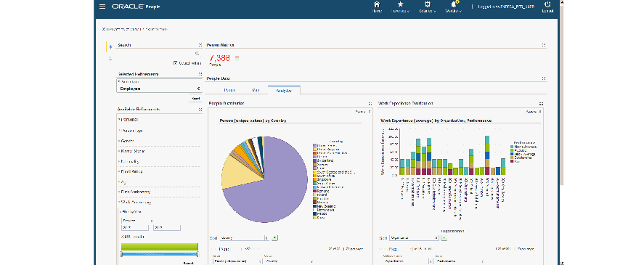
Task: Expand the Nationality refinement
Action: tap(129, 161)
